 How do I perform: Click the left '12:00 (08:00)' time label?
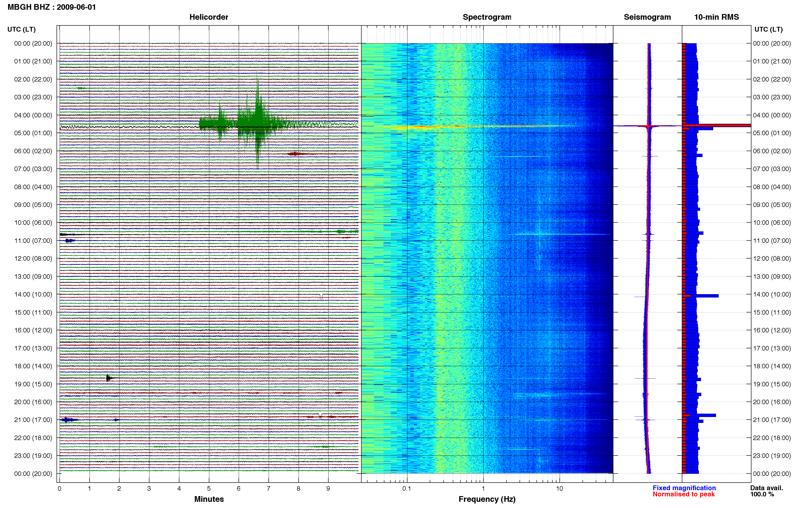click(33, 258)
